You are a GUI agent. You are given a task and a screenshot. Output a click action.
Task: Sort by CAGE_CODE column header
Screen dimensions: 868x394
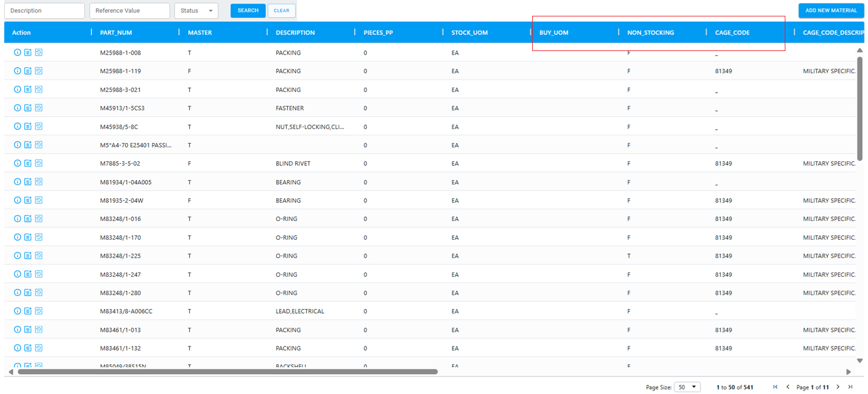732,33
